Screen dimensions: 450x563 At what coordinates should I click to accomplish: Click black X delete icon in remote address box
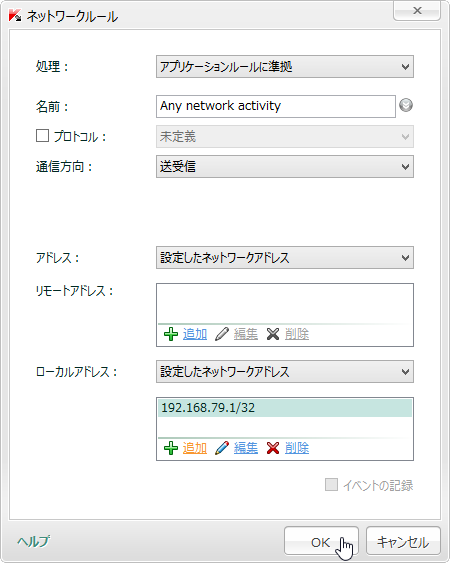tap(273, 334)
